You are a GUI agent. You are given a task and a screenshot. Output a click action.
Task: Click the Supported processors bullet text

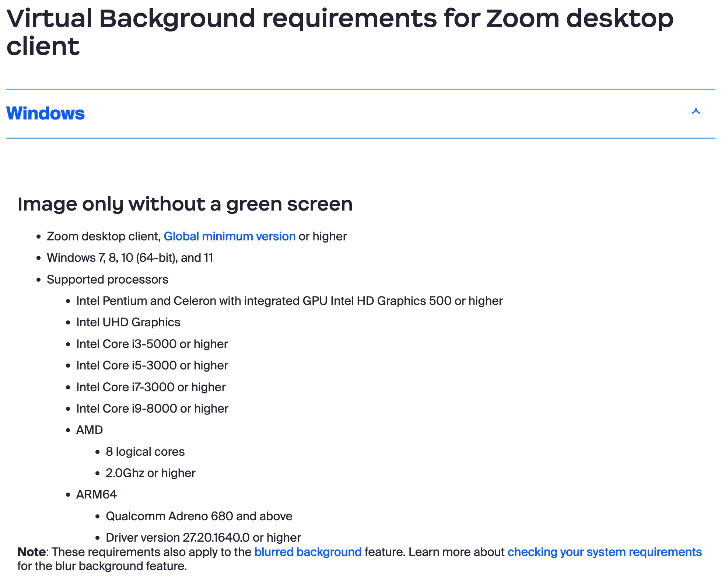tap(107, 279)
